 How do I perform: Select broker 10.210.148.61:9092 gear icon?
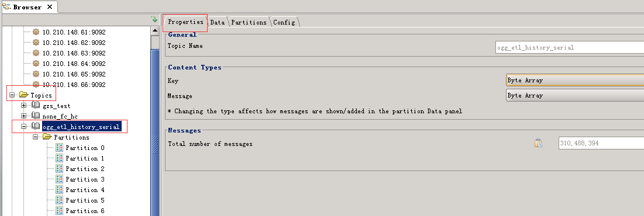36,32
